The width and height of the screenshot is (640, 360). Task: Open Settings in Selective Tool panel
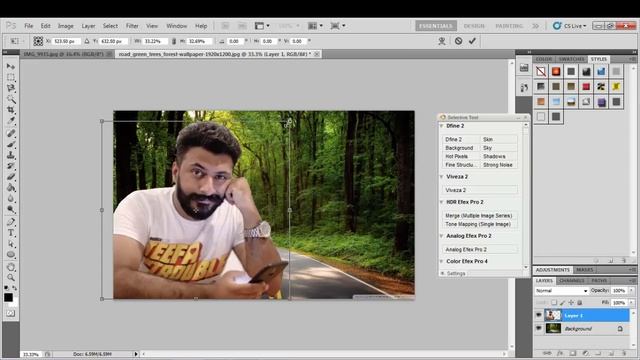456,273
